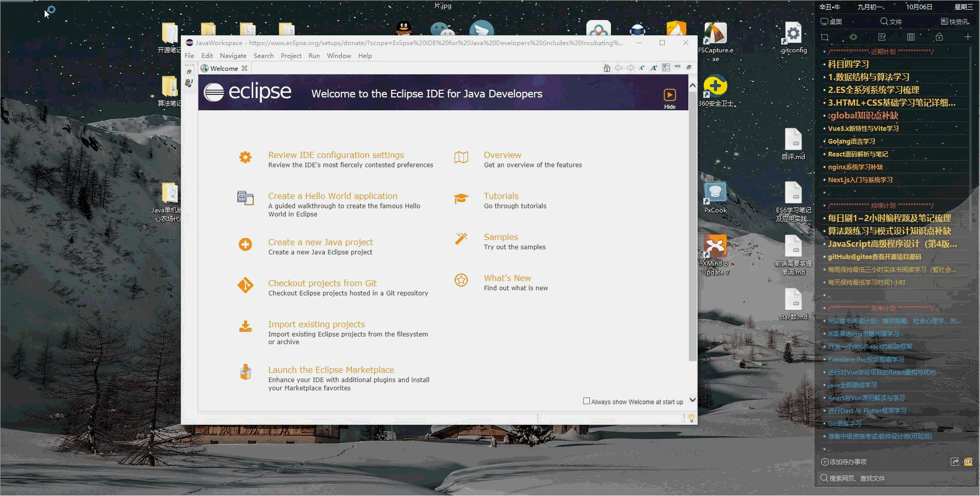Viewport: 980px width, 496px height.
Task: Click the Samples magic wand icon
Action: (x=461, y=239)
